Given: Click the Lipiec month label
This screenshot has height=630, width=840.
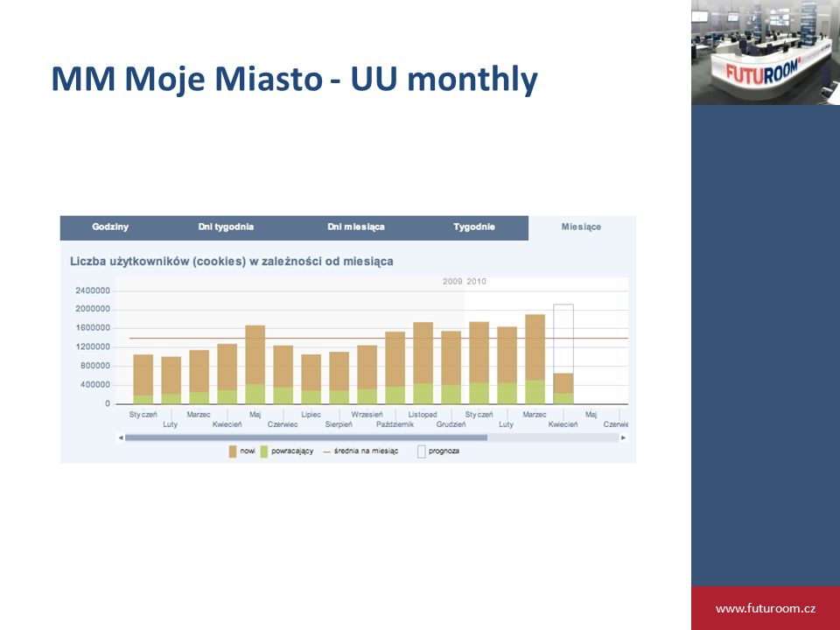Looking at the screenshot, I should pyautogui.click(x=311, y=414).
